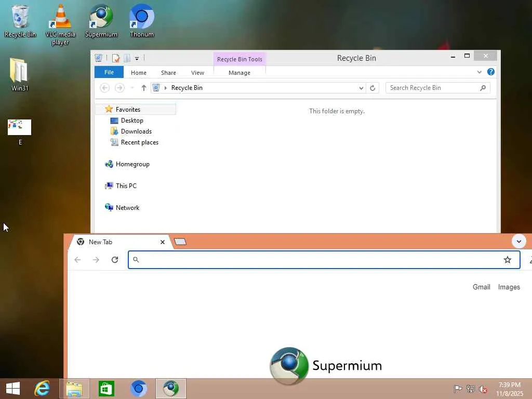Screen dimensions: 532x399
Task: Click the search magnifier in Explorer
Action: pyautogui.click(x=483, y=88)
